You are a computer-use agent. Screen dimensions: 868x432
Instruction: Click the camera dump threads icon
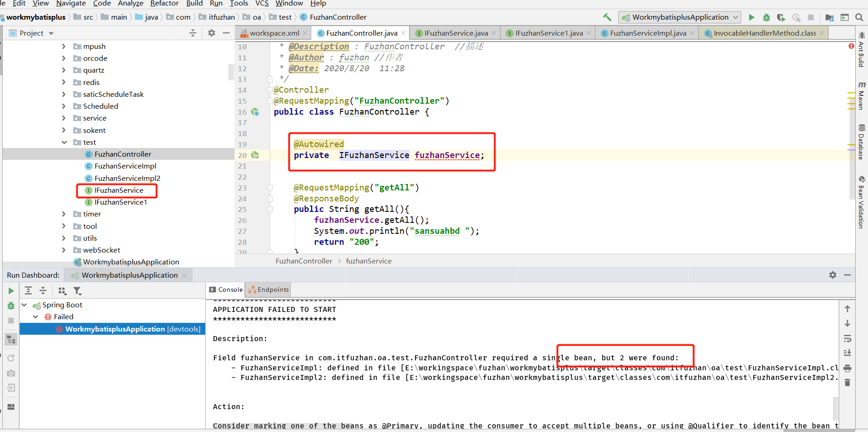coord(11,373)
